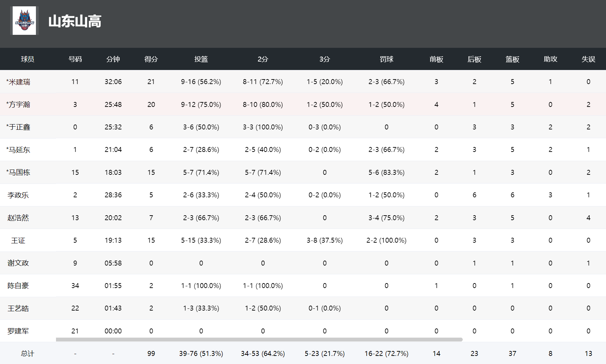This screenshot has height=364, width=606.
Task: Select the 3分 column header
Action: click(x=325, y=59)
